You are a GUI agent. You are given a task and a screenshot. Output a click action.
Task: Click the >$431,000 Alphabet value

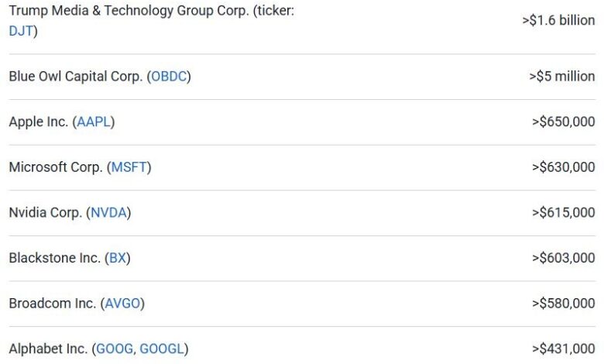tap(563, 349)
